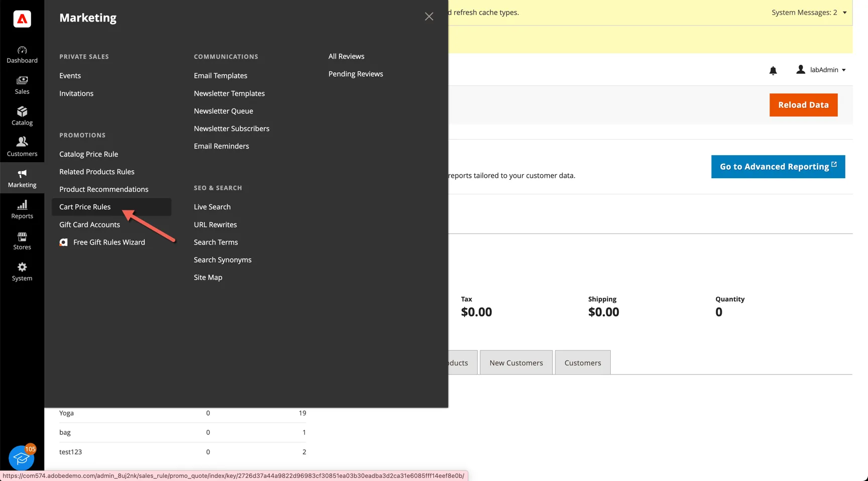Click the notifications bell icon

tap(773, 70)
